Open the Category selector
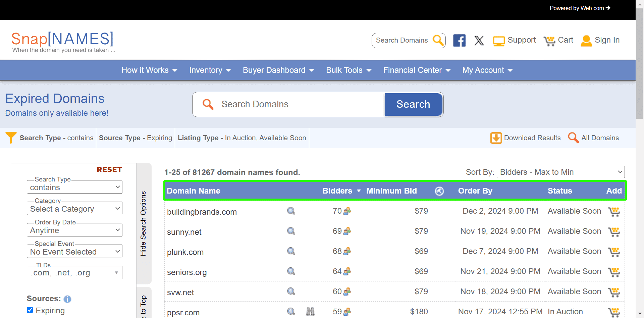 74,209
